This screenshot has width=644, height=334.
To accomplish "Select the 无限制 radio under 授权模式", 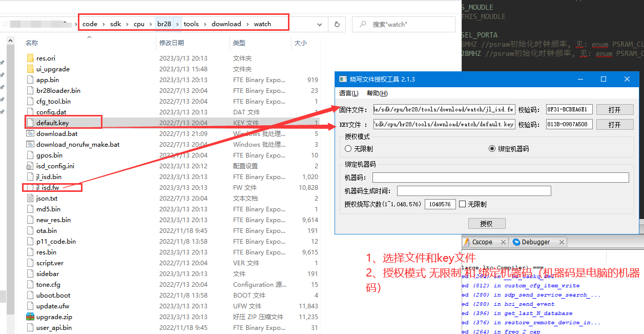I will [x=348, y=149].
